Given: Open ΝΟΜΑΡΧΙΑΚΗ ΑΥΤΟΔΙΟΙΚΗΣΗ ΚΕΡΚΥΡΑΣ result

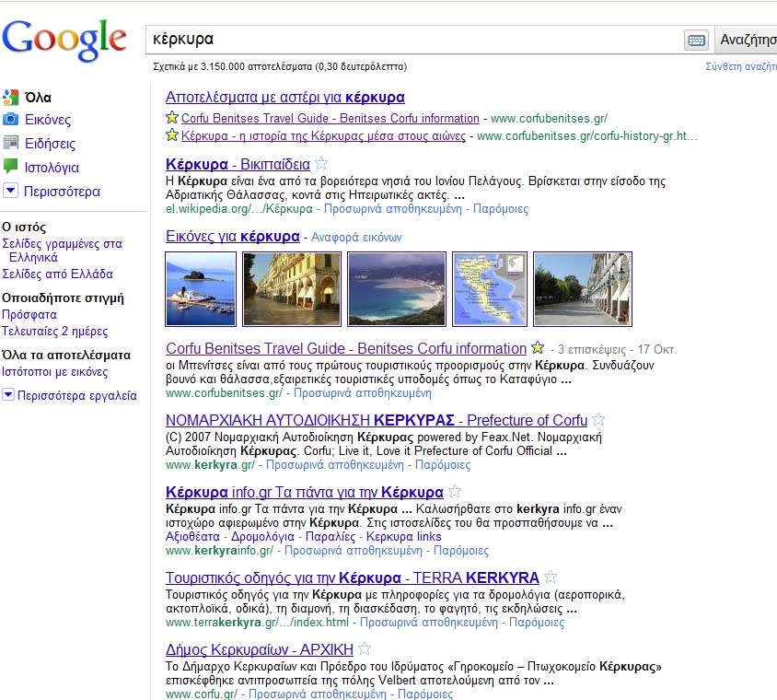Looking at the screenshot, I should click(377, 420).
